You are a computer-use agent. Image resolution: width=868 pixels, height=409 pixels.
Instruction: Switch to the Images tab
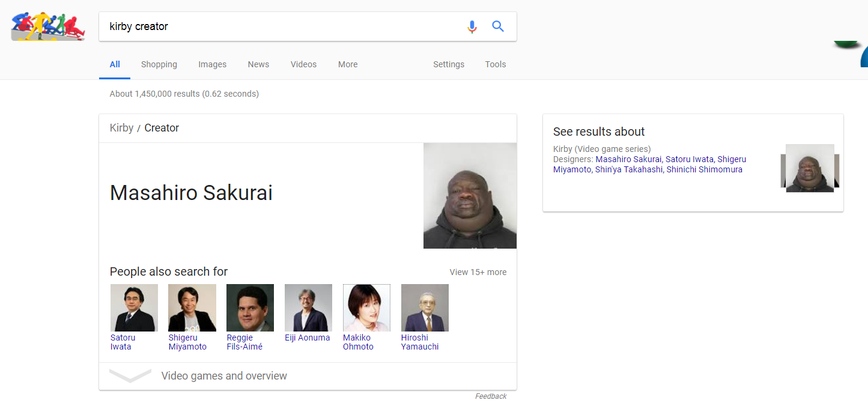[x=213, y=64]
